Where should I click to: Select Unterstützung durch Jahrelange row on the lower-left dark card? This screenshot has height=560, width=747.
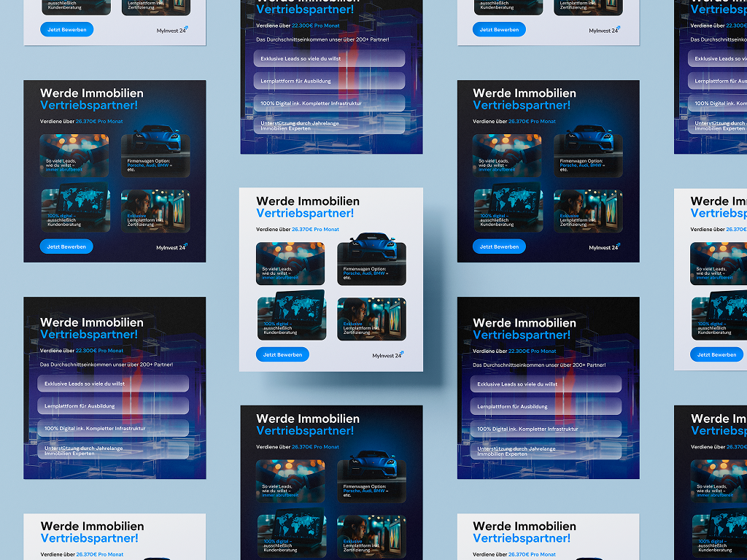click(x=113, y=451)
